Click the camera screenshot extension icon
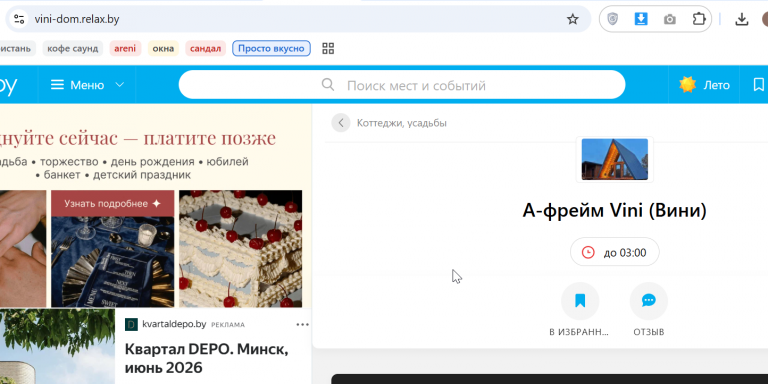The width and height of the screenshot is (768, 384). (x=670, y=20)
